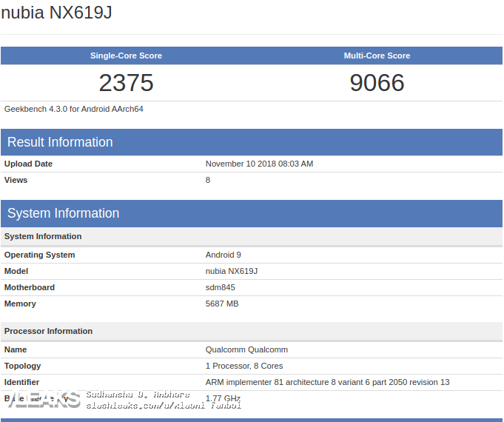Select the System Information gray subheader

(x=252, y=236)
